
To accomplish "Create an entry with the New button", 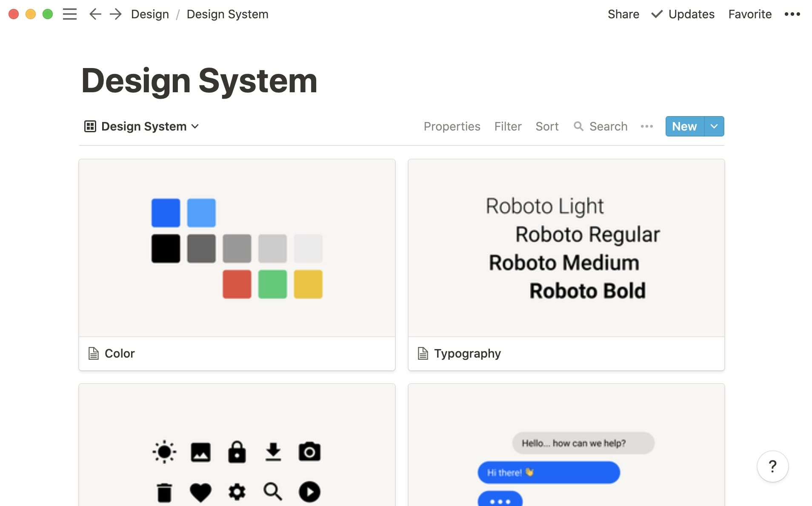I will pos(684,126).
